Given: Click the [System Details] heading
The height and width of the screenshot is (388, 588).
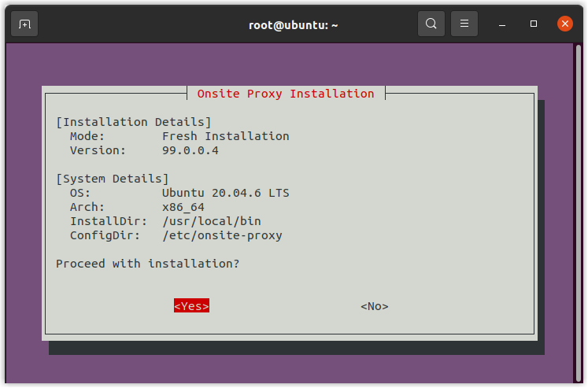Looking at the screenshot, I should (x=112, y=179).
